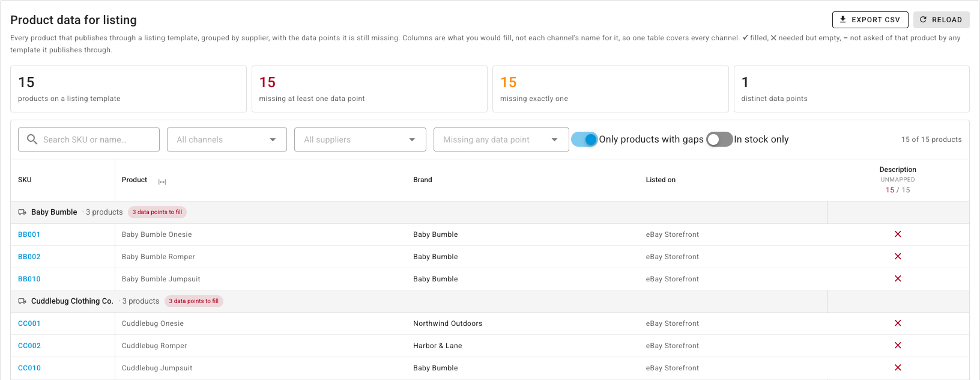Open SKU link BB010
The height and width of the screenshot is (380, 980).
(29, 279)
